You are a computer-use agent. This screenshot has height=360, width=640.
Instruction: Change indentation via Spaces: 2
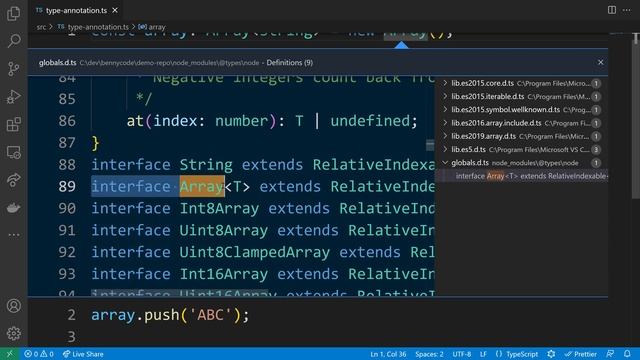[x=429, y=354]
